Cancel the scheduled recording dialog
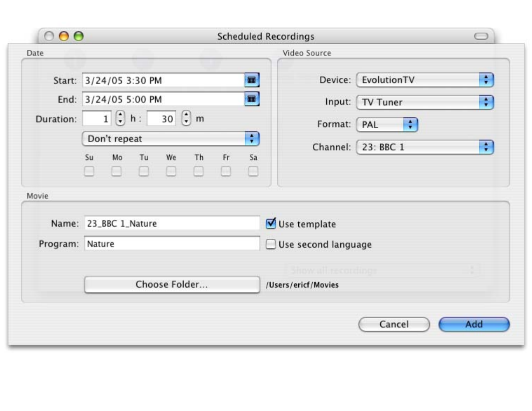This screenshot has width=532, height=411. click(394, 324)
